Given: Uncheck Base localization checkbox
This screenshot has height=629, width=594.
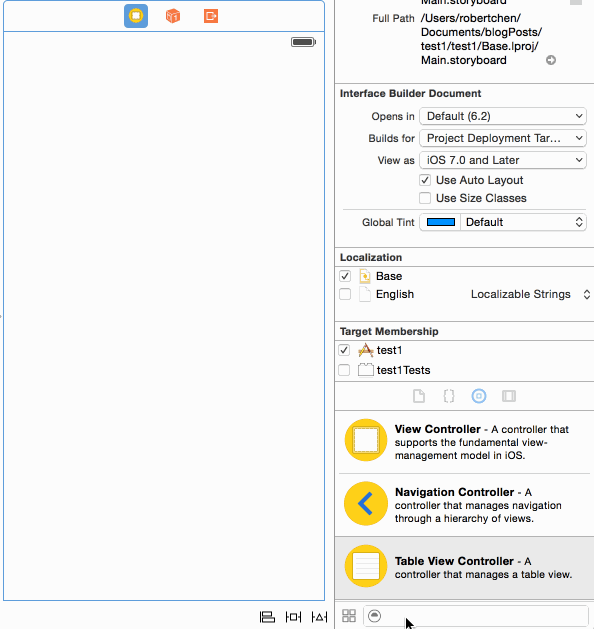Looking at the screenshot, I should [345, 276].
